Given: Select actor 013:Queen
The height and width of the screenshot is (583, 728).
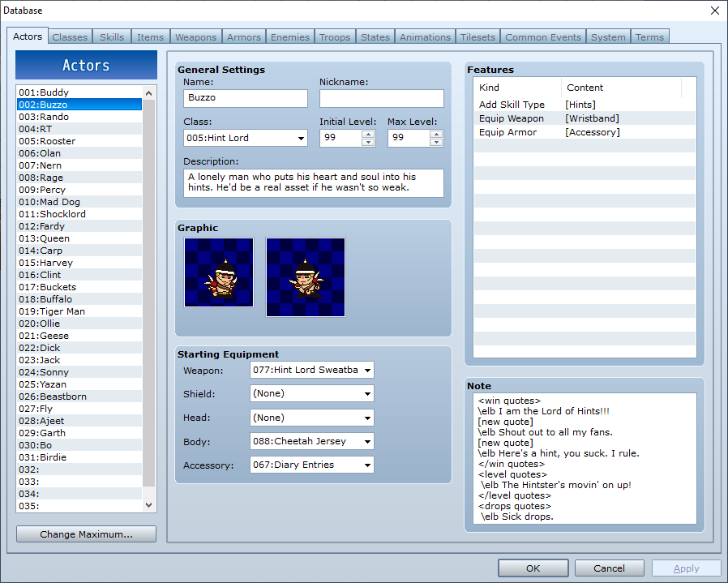Looking at the screenshot, I should click(79, 238).
